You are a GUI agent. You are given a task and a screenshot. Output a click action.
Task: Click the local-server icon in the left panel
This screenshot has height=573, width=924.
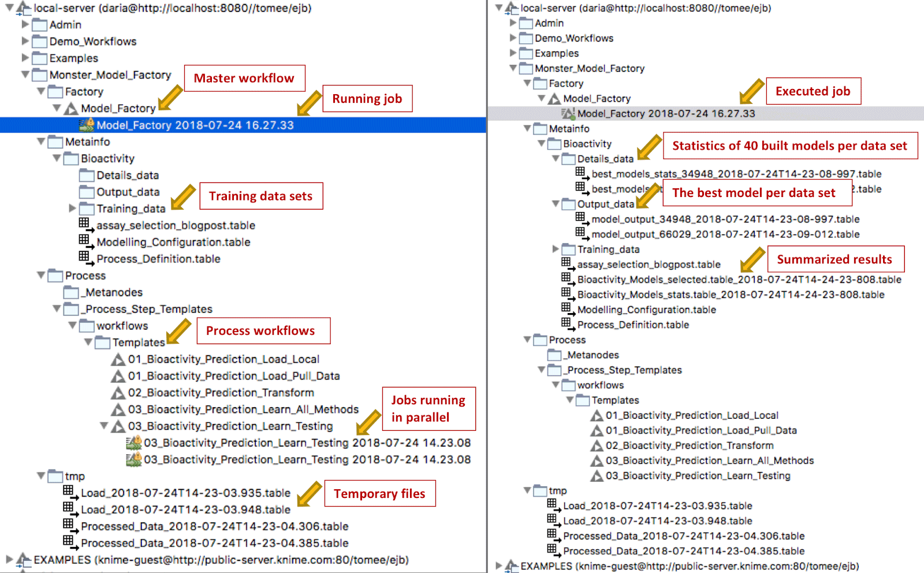(x=24, y=8)
